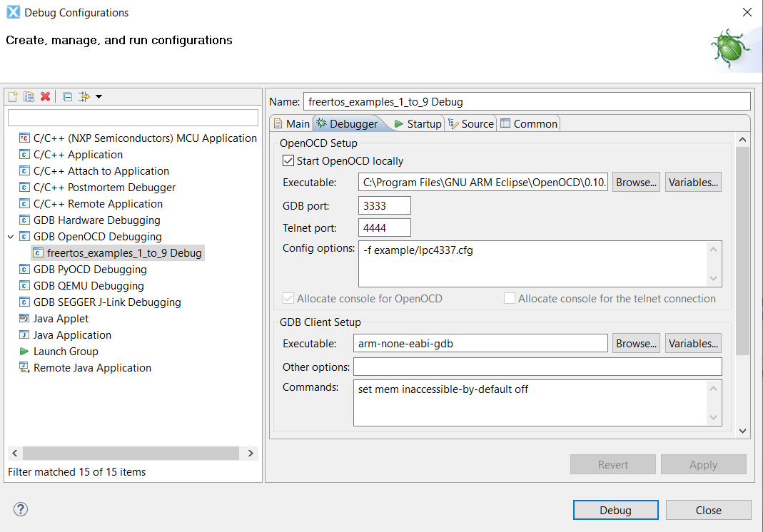Click the Telnet port field
Screen dimensions: 763x532
[x=385, y=228]
